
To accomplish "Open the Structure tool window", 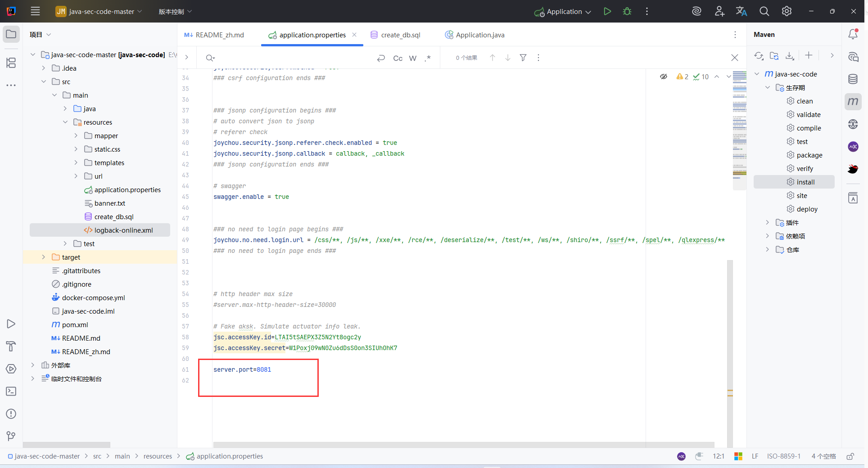I will (x=11, y=63).
